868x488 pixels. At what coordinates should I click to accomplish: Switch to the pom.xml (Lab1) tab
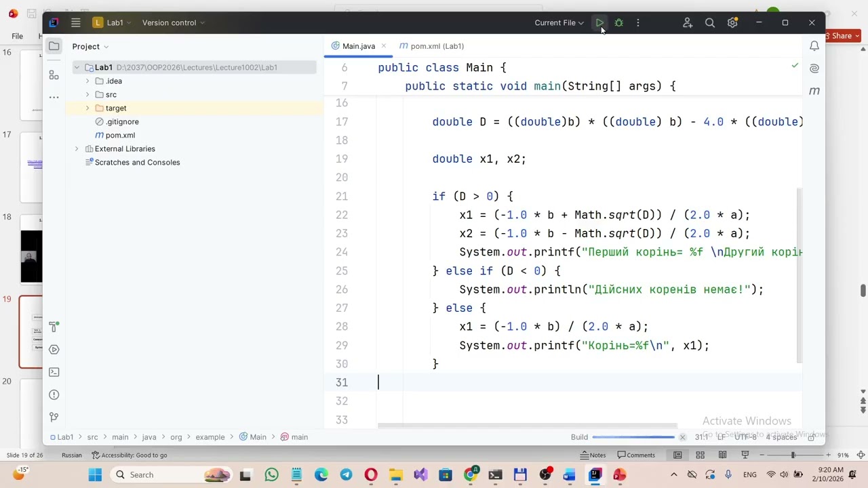point(431,46)
